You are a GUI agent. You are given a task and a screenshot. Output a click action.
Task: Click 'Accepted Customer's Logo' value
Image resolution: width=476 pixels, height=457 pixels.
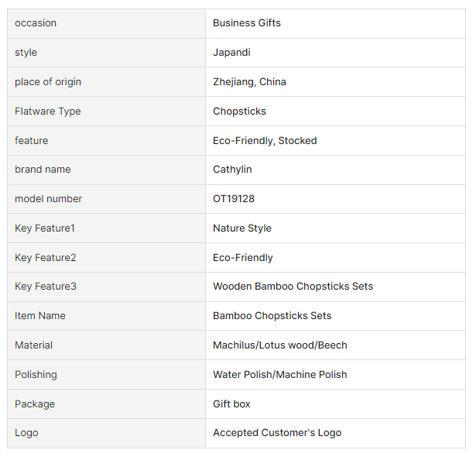pyautogui.click(x=277, y=433)
